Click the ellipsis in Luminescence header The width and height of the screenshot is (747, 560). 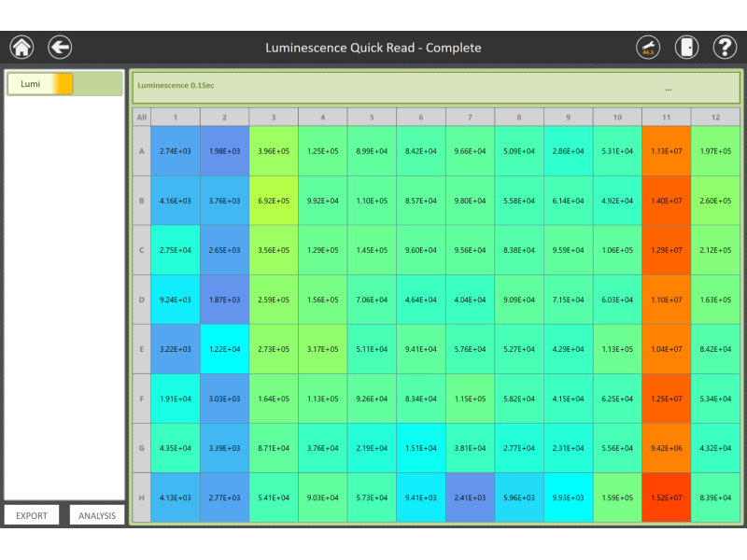(669, 90)
